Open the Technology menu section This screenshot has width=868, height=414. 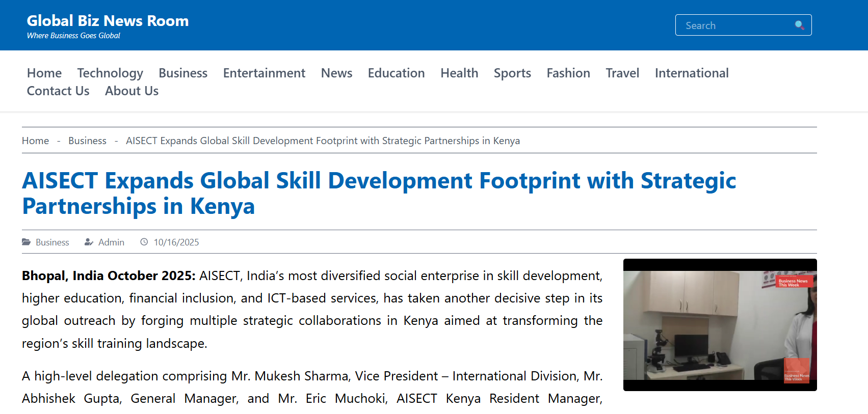(110, 73)
